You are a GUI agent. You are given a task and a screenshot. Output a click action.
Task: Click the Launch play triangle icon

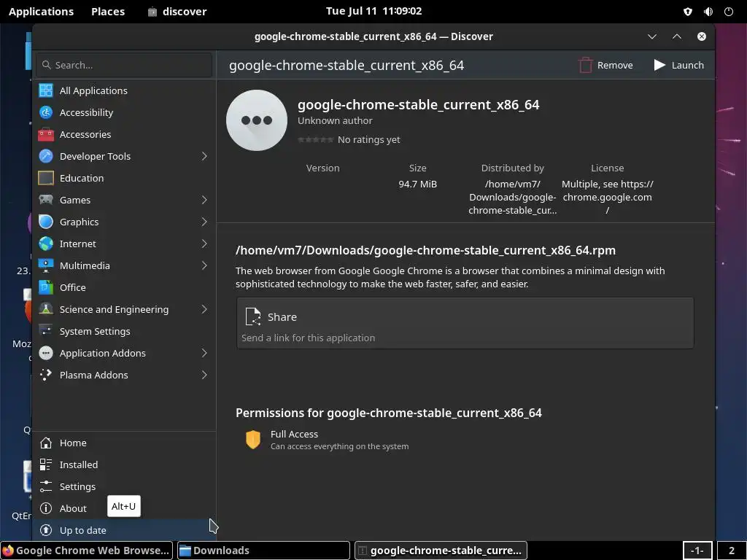click(659, 65)
